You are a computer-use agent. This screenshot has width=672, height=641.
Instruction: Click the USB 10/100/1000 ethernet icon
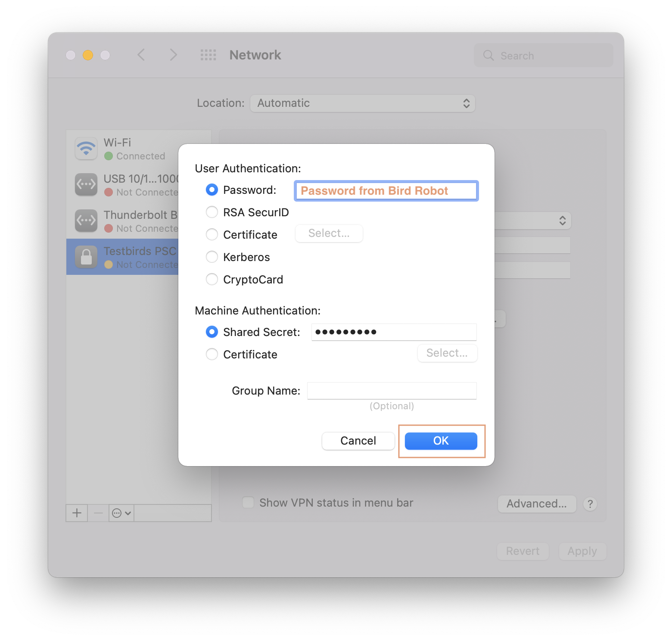point(86,184)
